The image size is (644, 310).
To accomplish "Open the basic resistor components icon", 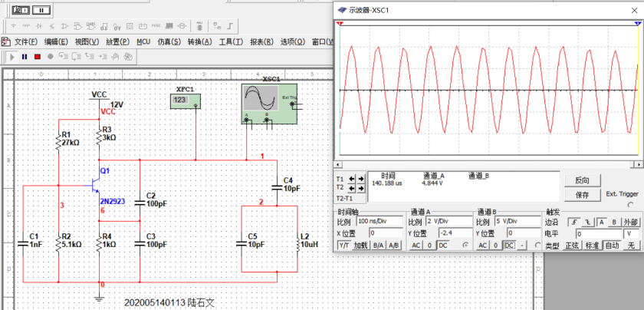I will [x=26, y=26].
